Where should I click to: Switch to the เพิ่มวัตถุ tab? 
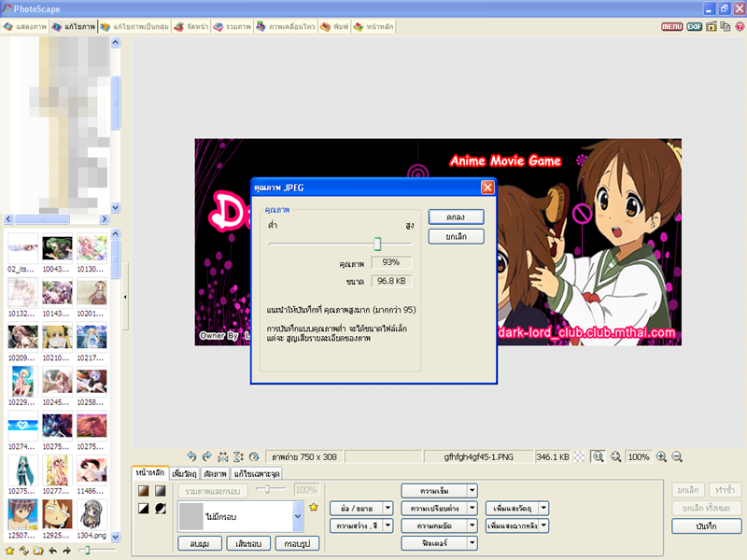tap(186, 474)
